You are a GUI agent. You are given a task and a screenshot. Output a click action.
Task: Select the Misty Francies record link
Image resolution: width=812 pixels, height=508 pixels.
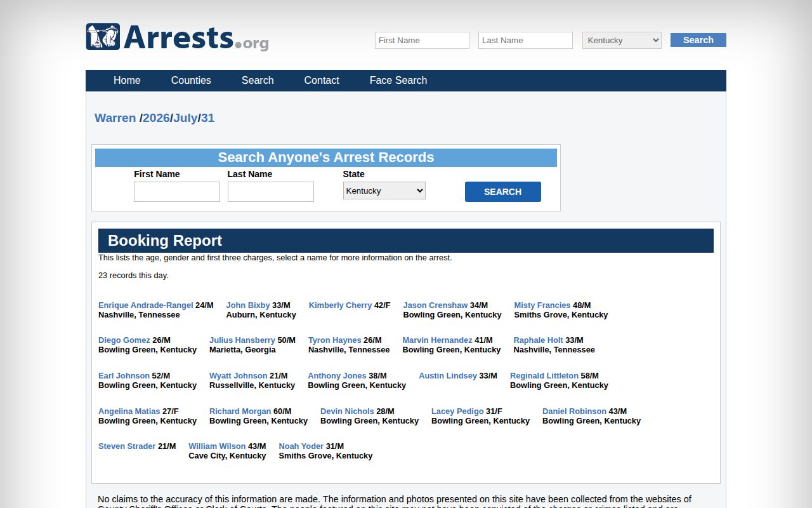(542, 305)
